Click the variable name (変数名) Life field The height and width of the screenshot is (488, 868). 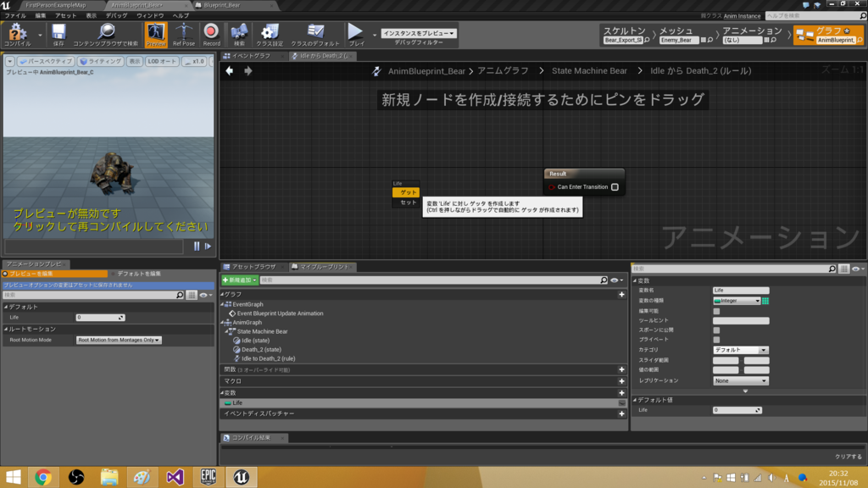pyautogui.click(x=741, y=291)
